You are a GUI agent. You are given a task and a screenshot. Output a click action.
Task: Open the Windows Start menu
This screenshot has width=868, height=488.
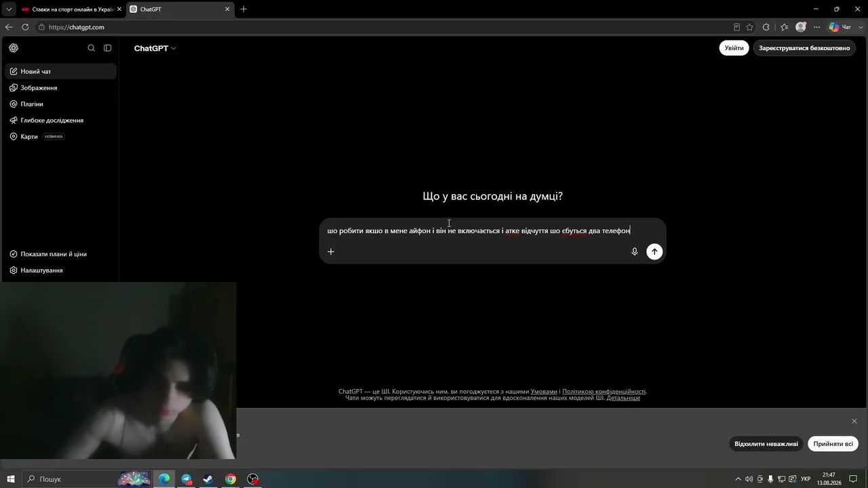click(10, 479)
